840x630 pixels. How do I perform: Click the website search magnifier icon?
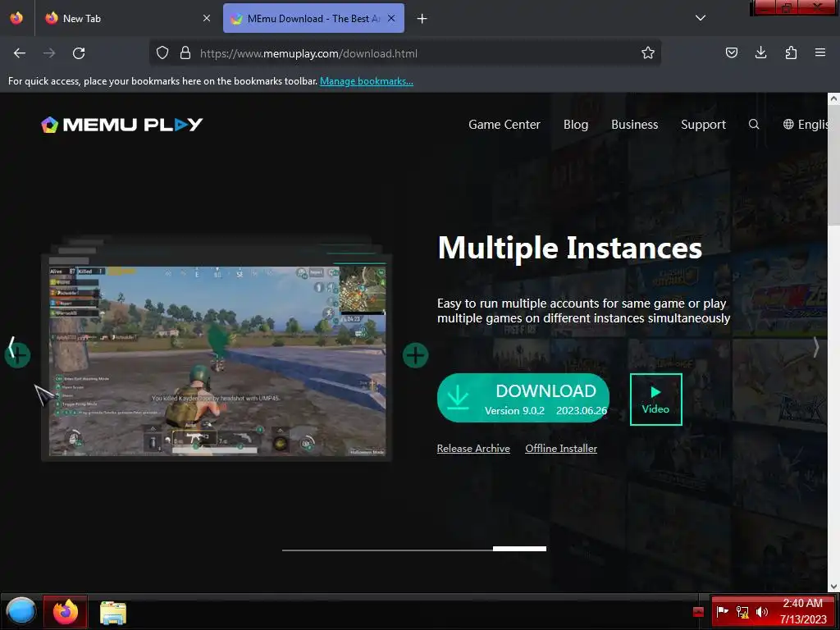754,125
